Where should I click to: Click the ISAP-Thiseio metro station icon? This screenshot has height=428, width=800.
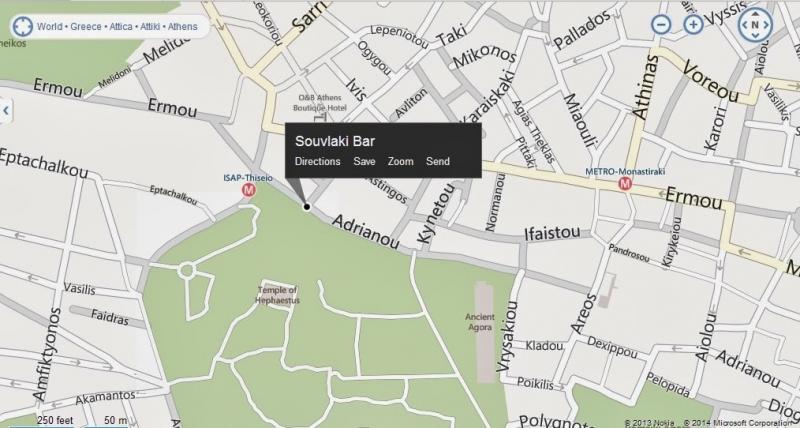[249, 190]
